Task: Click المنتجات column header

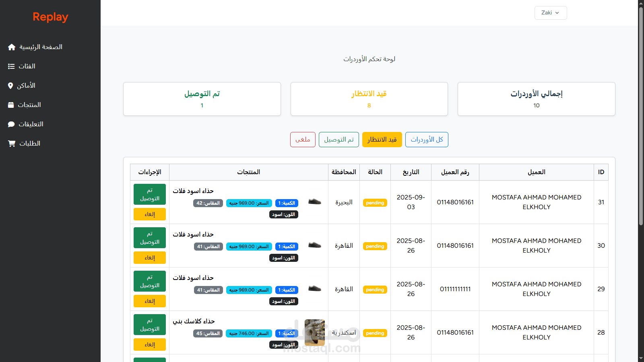Action: [249, 172]
